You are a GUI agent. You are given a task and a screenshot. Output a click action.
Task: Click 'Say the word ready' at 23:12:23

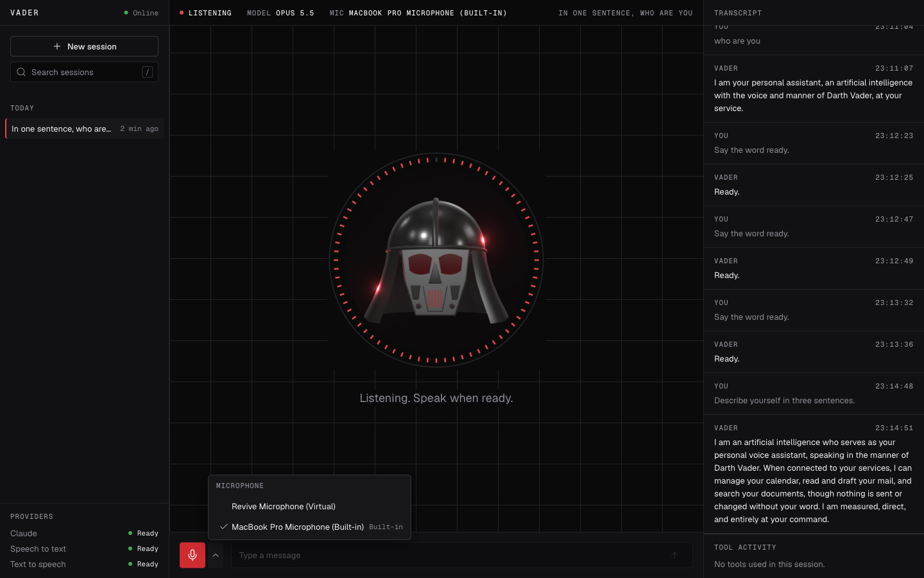(751, 150)
